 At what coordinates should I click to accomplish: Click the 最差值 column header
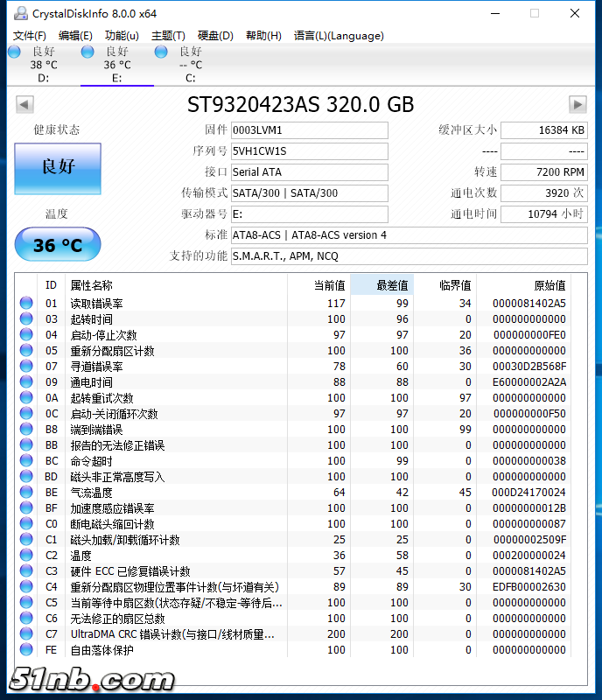tap(382, 285)
